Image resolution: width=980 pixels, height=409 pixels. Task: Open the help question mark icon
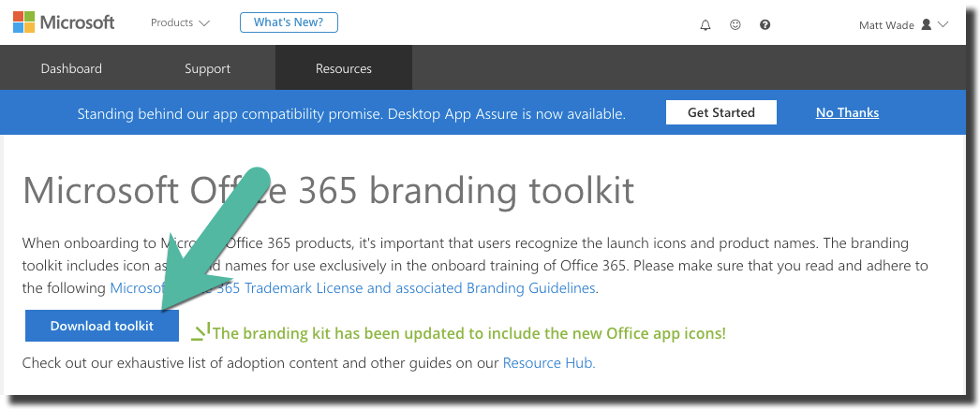click(765, 25)
